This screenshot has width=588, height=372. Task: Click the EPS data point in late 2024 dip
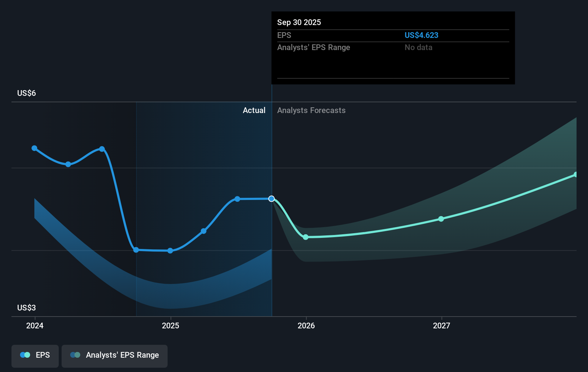click(136, 250)
